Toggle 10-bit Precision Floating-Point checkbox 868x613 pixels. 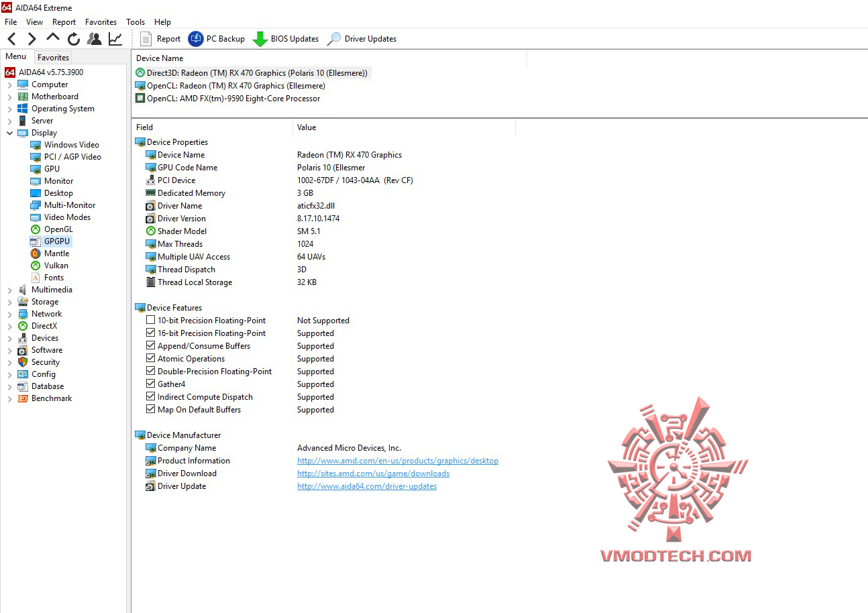click(151, 321)
